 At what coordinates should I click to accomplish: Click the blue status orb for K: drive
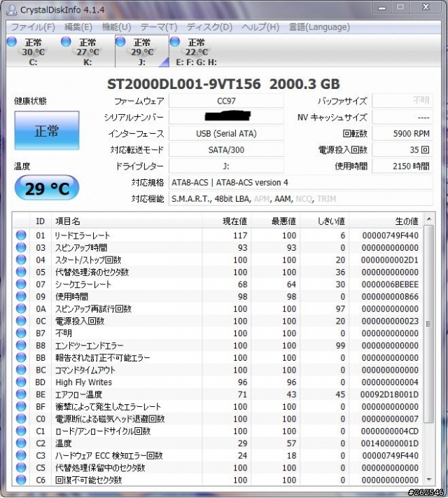pos(66,41)
